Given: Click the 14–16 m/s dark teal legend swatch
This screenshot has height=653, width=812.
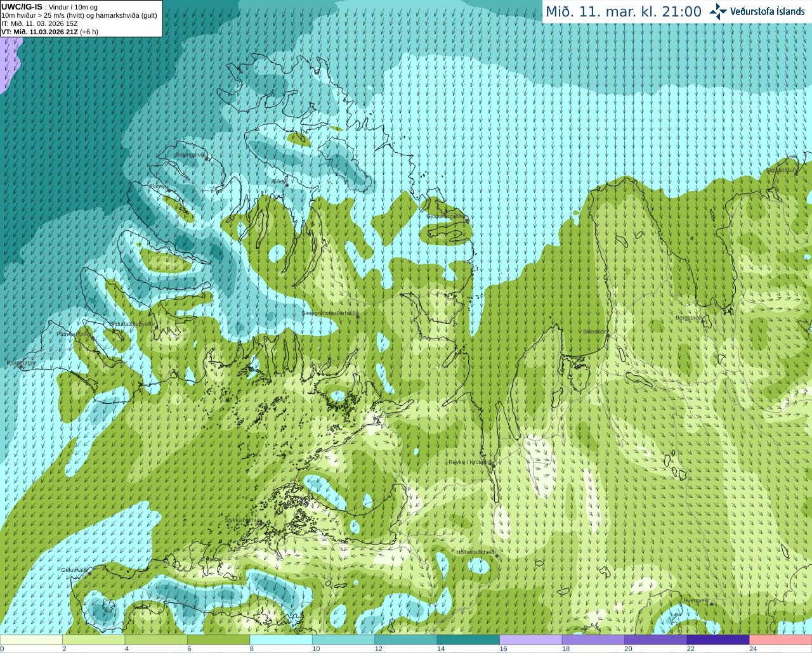Looking at the screenshot, I should click(469, 639).
